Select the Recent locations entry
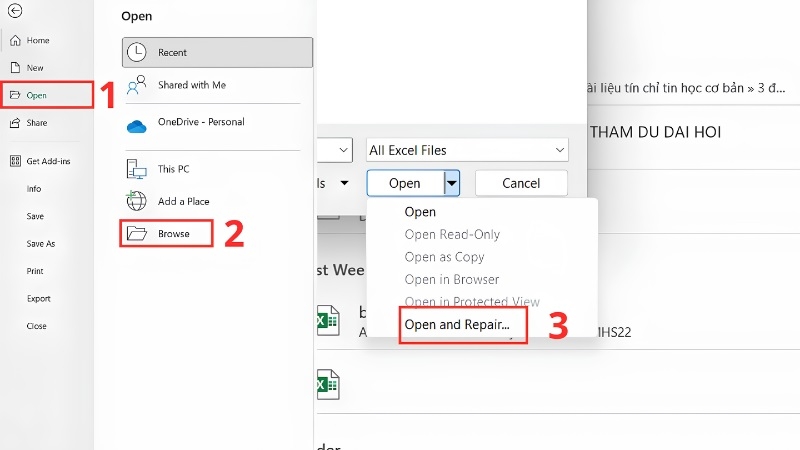This screenshot has width=800, height=450. [x=217, y=52]
